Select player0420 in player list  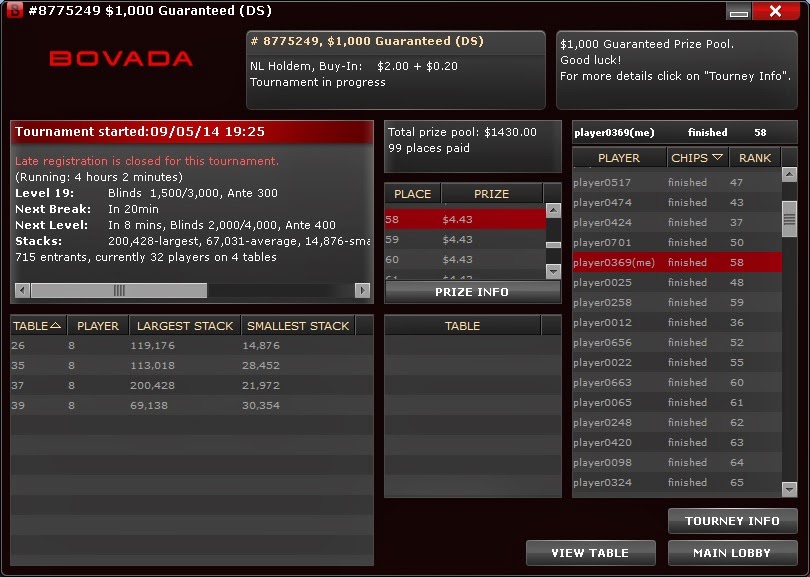pos(677,442)
